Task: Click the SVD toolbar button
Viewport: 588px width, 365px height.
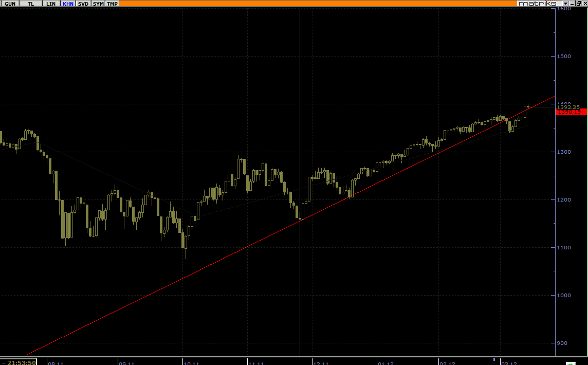Action: coord(83,4)
